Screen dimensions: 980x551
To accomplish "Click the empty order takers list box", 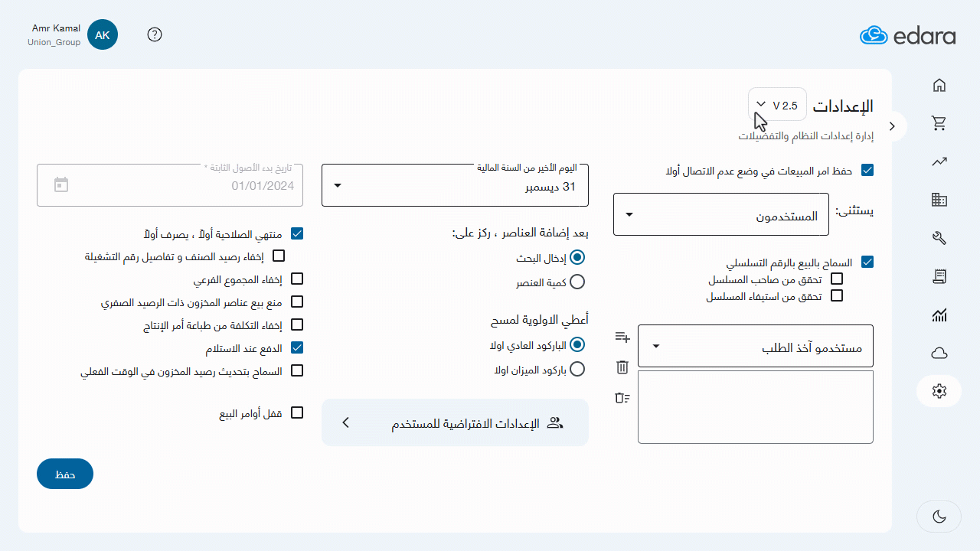I will (756, 407).
